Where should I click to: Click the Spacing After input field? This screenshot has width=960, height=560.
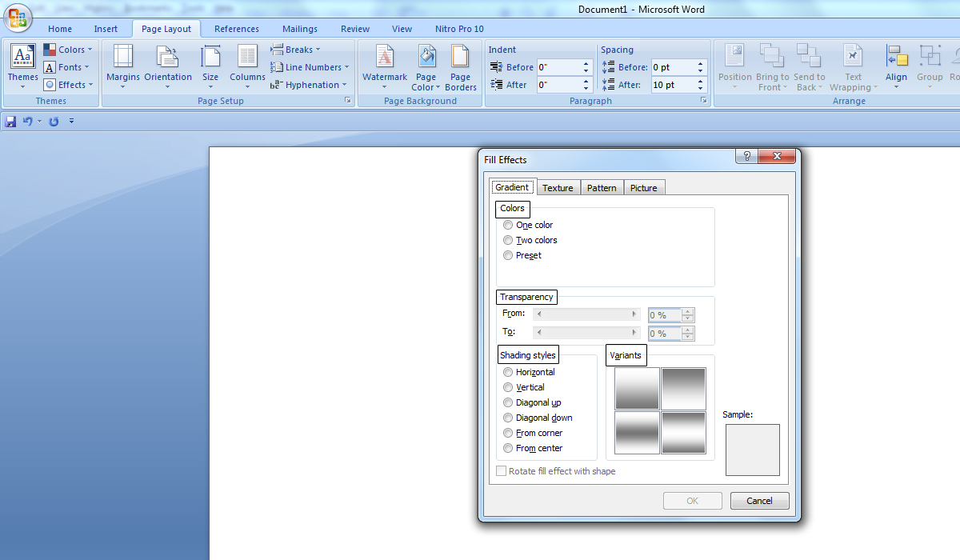click(x=672, y=85)
